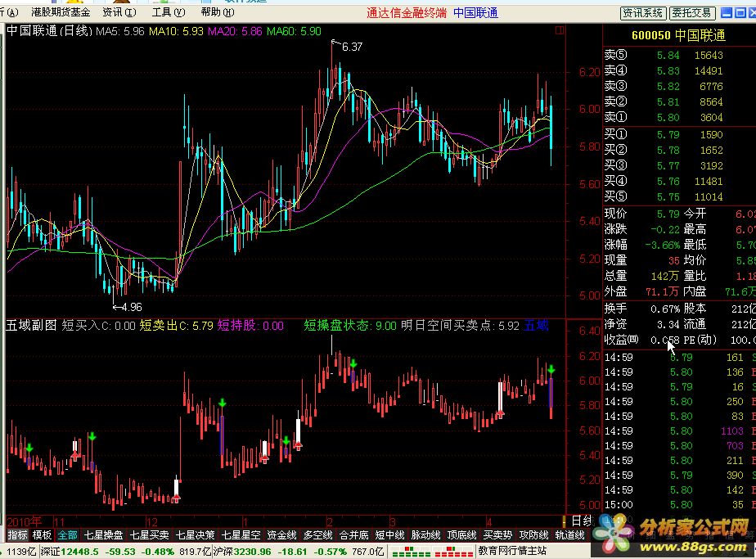Viewport: 756px width, 559px height.
Task: Click the MA20: 5.86 label
Action: (235, 31)
